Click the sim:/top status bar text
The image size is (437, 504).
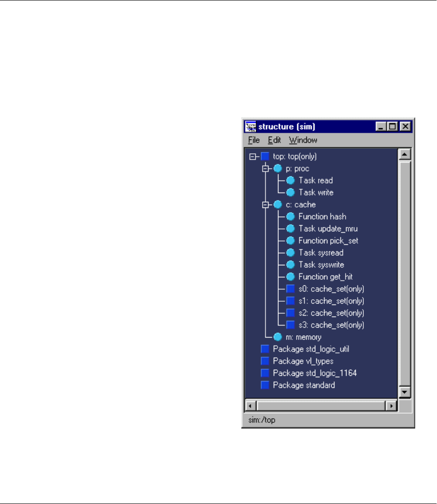[262, 420]
